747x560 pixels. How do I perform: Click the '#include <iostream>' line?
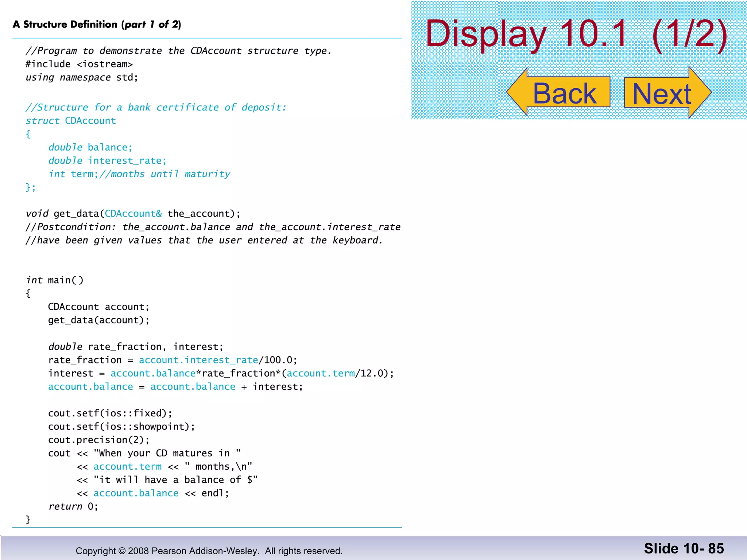(x=79, y=64)
